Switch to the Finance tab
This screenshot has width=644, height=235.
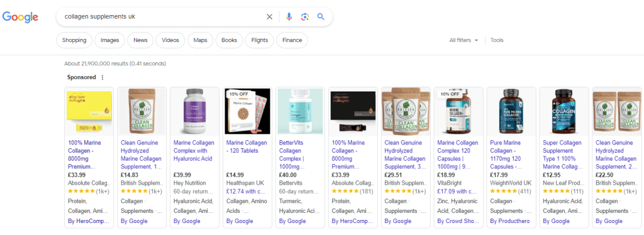pyautogui.click(x=292, y=40)
